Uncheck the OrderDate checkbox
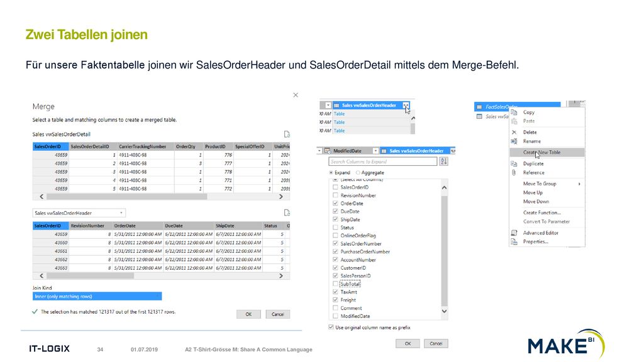644x362 pixels. 335,203
